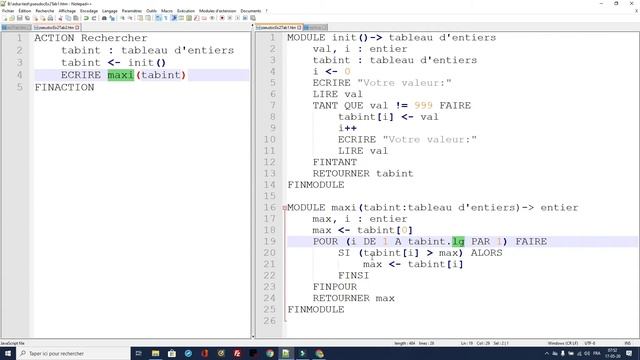640x360 pixels.
Task: Open the Macro menu
Action: click(x=167, y=11)
